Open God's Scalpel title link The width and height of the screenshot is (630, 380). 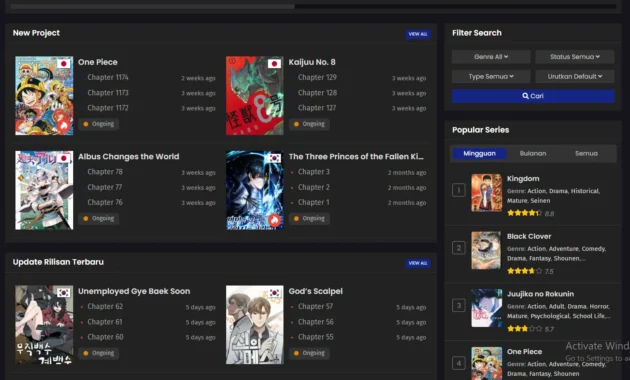pos(315,291)
